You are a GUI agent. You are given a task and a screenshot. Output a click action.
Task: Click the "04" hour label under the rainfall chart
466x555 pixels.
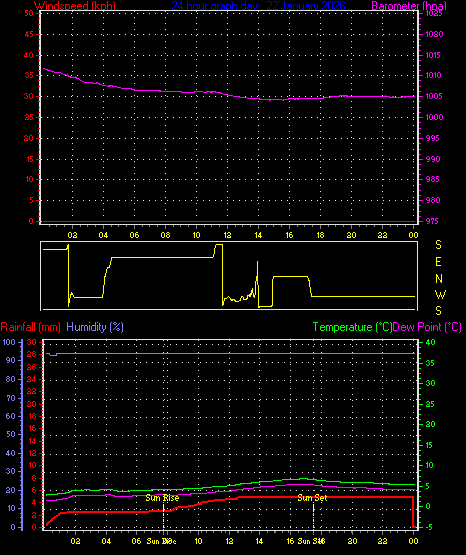106,541
